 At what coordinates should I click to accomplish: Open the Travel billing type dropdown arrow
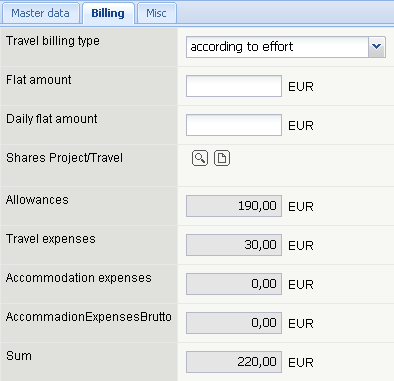377,47
